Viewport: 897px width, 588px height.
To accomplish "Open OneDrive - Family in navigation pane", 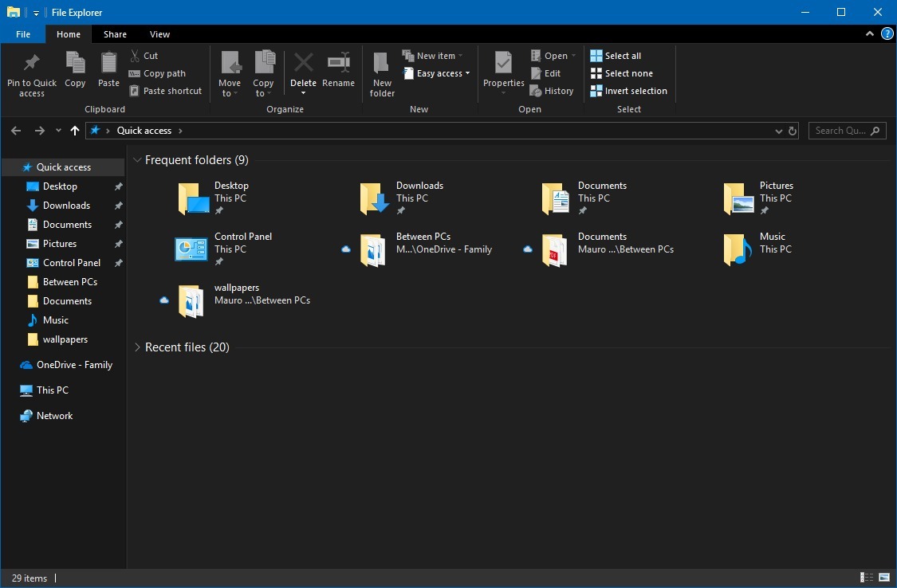I will 74,365.
